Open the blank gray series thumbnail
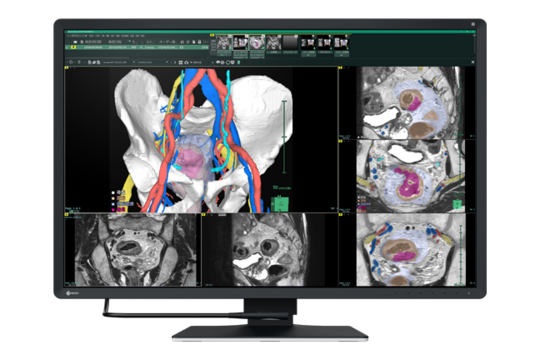The height and width of the screenshot is (360, 540). pos(290,42)
